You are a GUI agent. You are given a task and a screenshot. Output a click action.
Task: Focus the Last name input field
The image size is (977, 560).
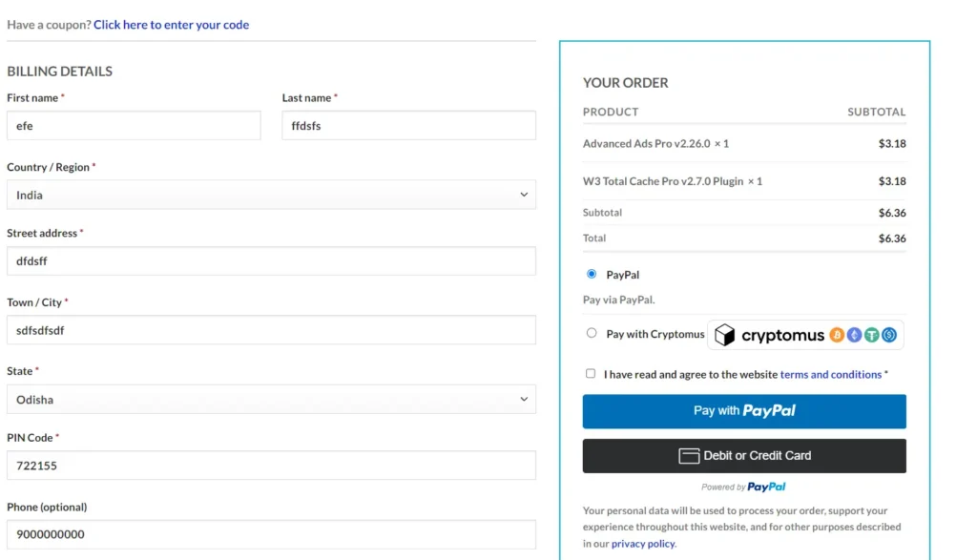[408, 126]
